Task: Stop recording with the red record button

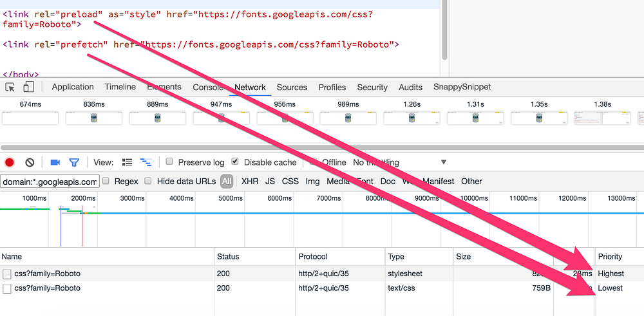Action: point(10,163)
